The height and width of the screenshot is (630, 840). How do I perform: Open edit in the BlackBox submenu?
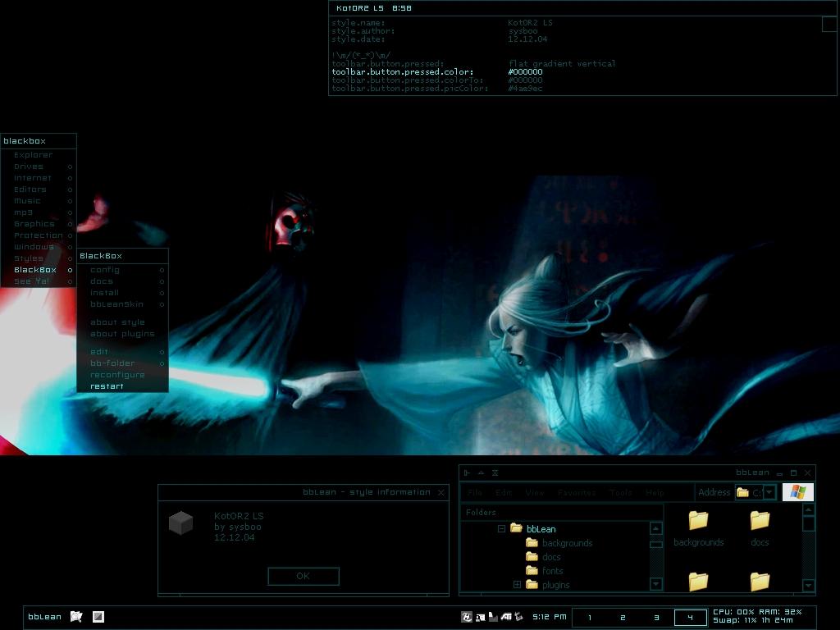[123, 352]
